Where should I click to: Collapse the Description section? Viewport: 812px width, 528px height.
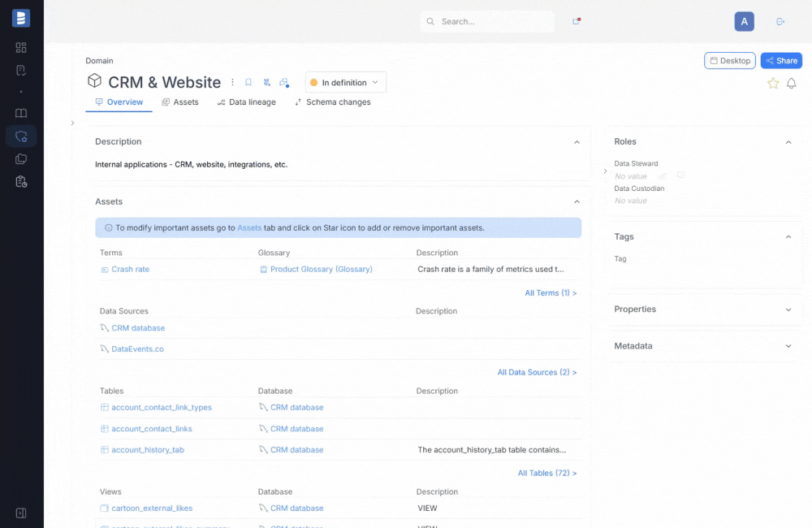[577, 142]
